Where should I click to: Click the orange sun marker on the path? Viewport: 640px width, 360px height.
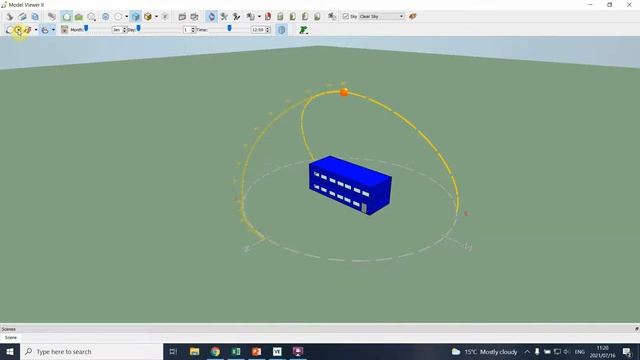click(x=344, y=92)
